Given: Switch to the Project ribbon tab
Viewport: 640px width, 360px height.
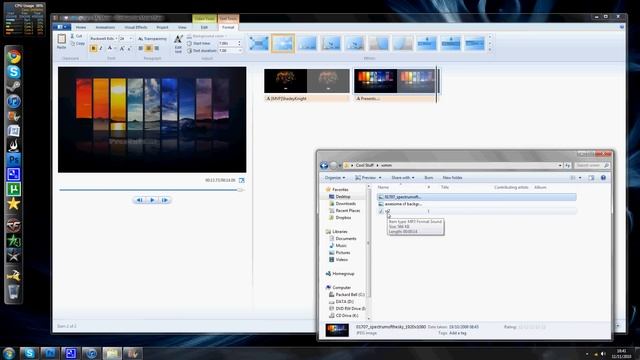Looking at the screenshot, I should coord(162,27).
